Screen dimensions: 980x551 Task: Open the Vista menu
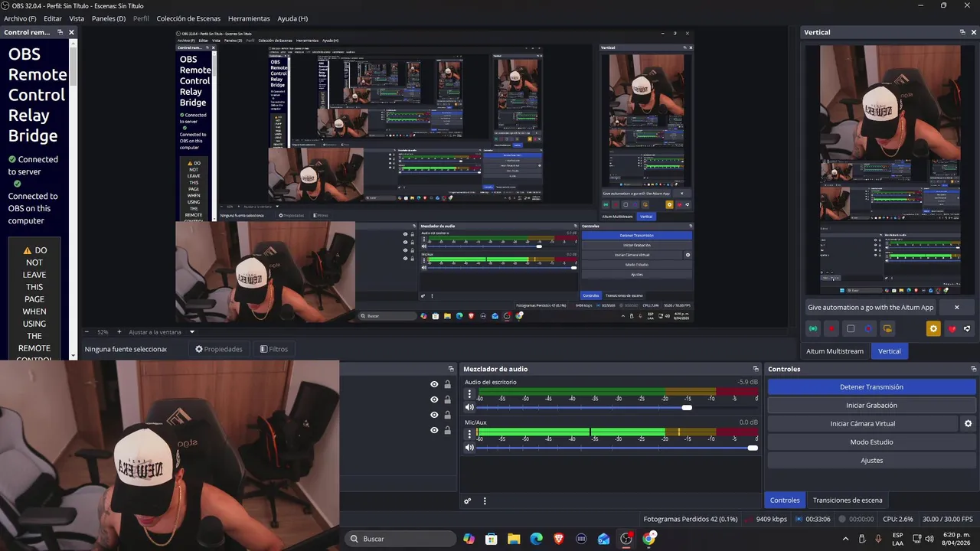tap(77, 18)
